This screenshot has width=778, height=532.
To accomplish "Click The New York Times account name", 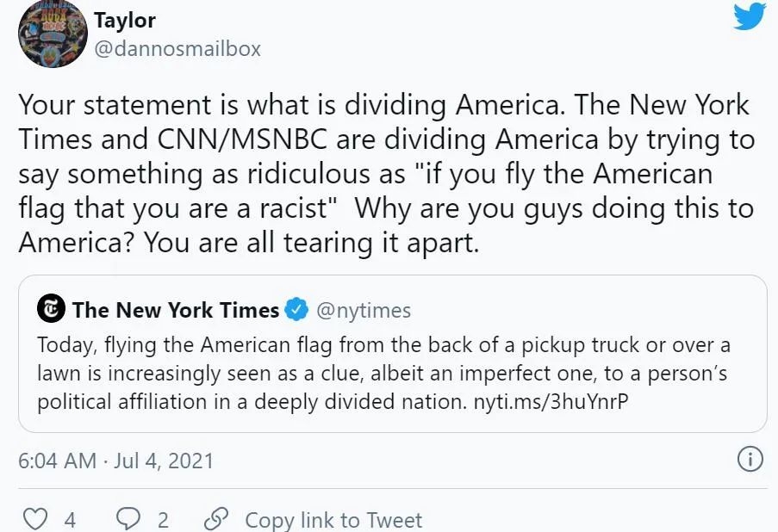I will click(x=176, y=310).
